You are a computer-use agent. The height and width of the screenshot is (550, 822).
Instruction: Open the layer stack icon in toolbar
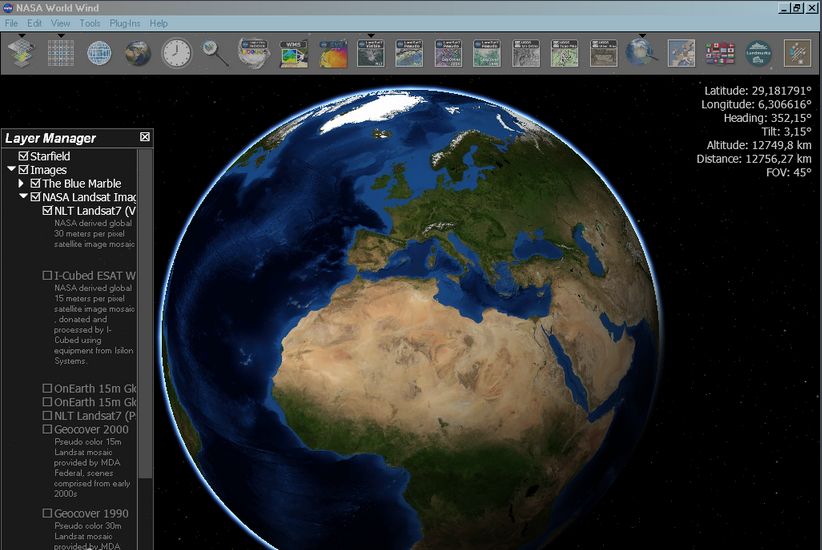21,52
